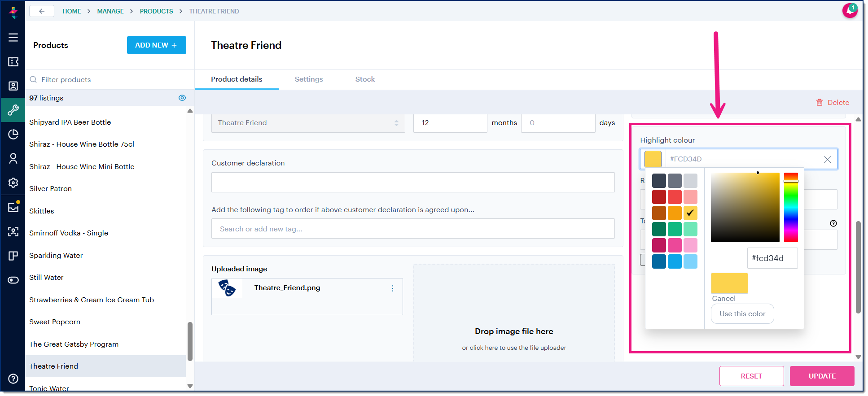Pick the orange colour swatch

coord(675,213)
